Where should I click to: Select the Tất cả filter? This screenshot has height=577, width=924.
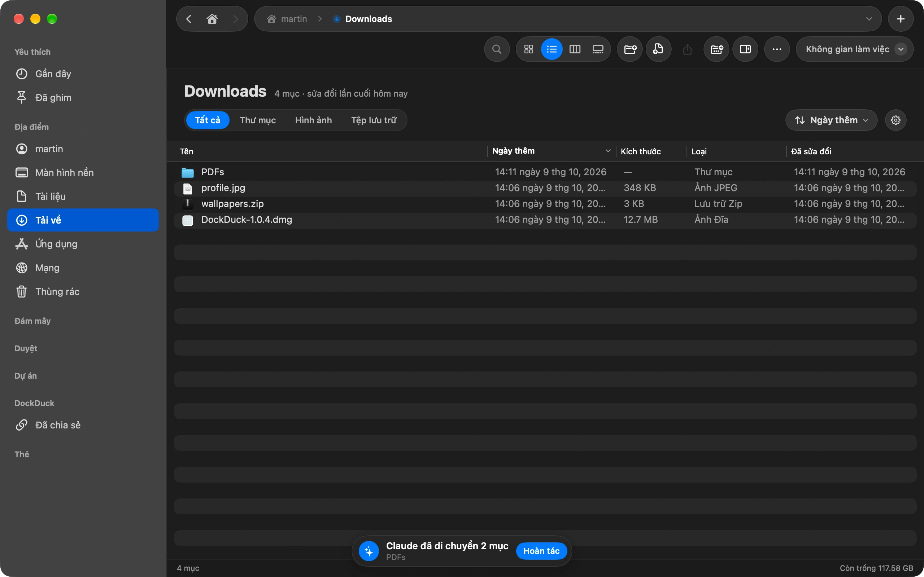(208, 120)
